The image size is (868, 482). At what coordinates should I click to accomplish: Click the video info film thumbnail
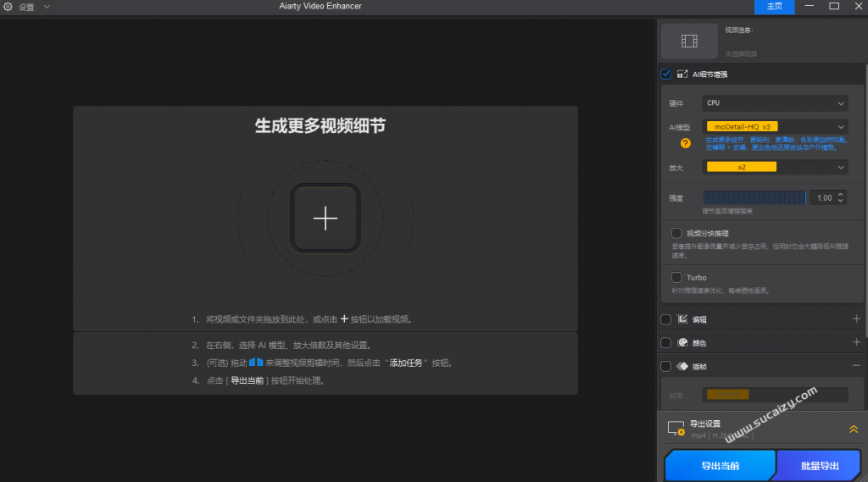tap(689, 41)
